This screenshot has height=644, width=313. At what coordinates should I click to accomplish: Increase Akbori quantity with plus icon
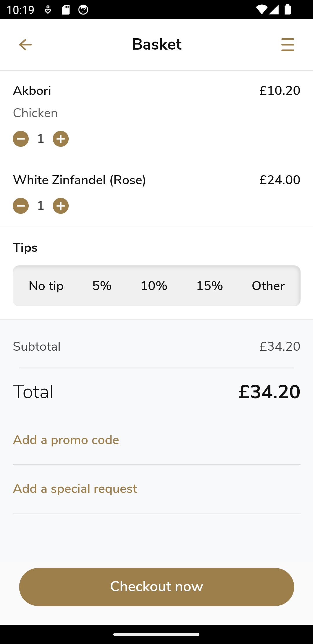[x=61, y=139]
